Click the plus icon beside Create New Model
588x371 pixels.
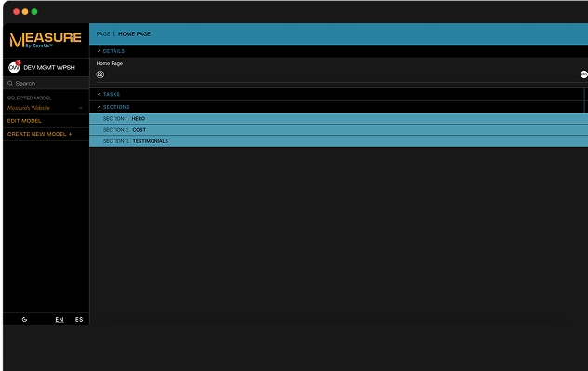70,134
